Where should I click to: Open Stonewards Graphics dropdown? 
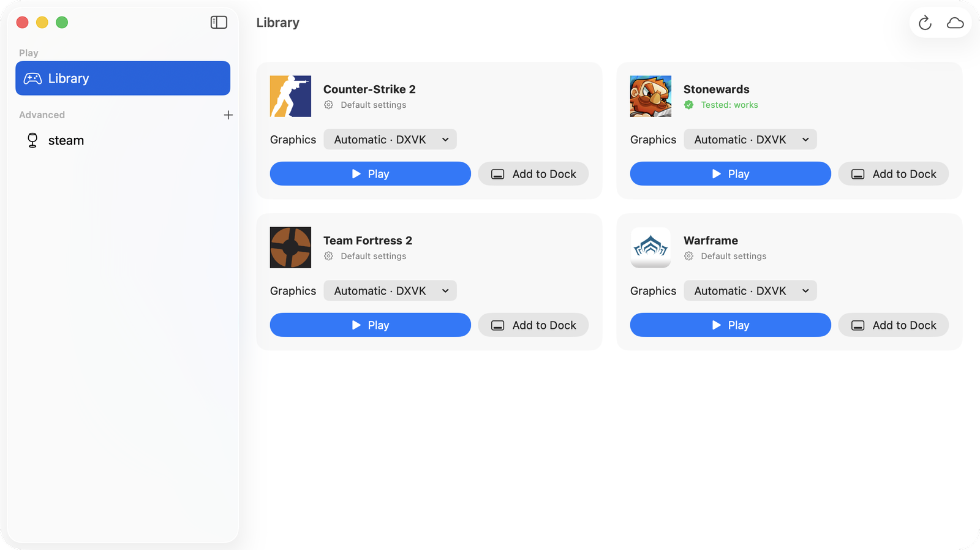click(750, 140)
